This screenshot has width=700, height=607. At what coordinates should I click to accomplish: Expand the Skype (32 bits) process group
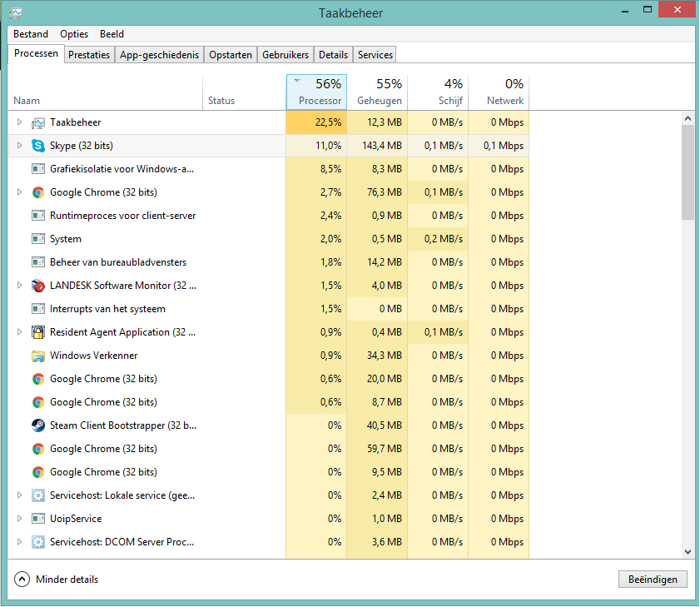pos(19,145)
